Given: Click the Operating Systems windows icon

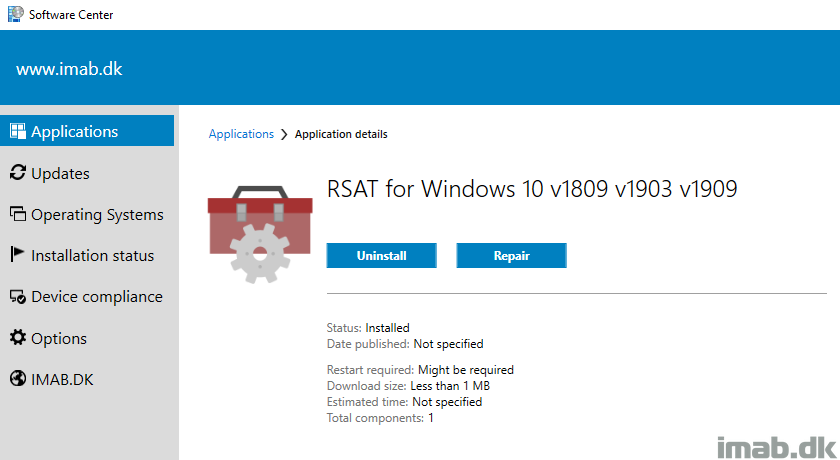Looking at the screenshot, I should coord(18,214).
